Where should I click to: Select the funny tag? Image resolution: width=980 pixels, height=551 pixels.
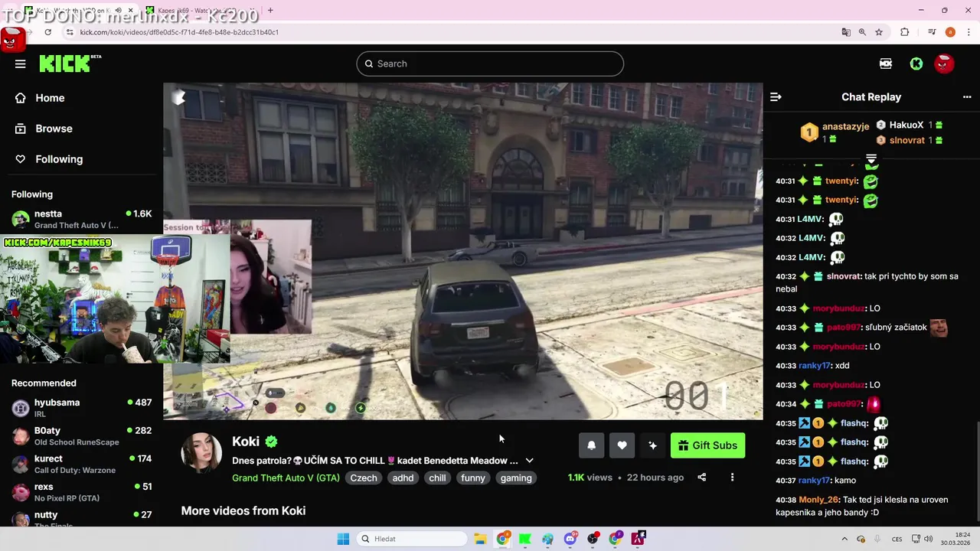tap(473, 478)
